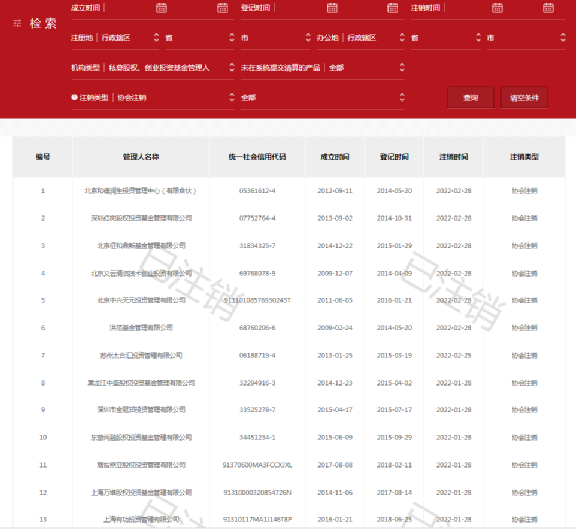
Task: Open manager name link in row 6
Action: coord(141,328)
